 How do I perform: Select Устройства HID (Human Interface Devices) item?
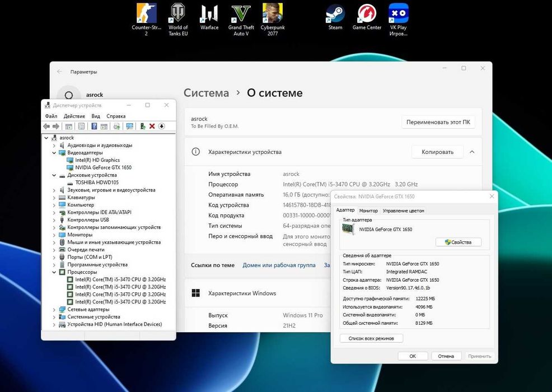(115, 324)
